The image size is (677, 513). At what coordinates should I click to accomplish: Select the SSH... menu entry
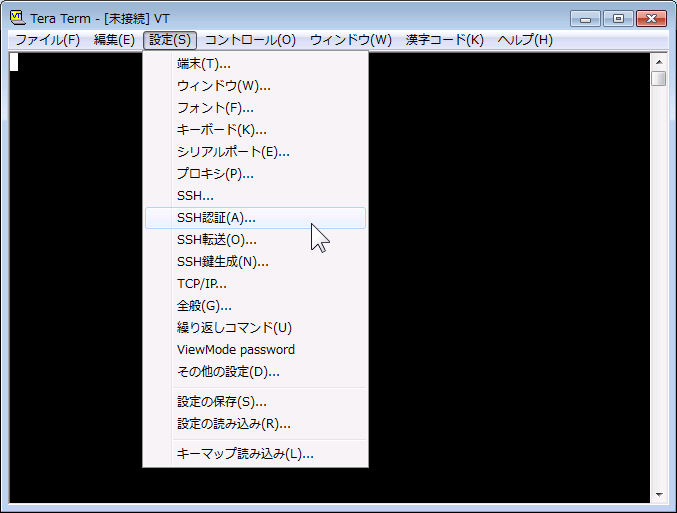255,196
